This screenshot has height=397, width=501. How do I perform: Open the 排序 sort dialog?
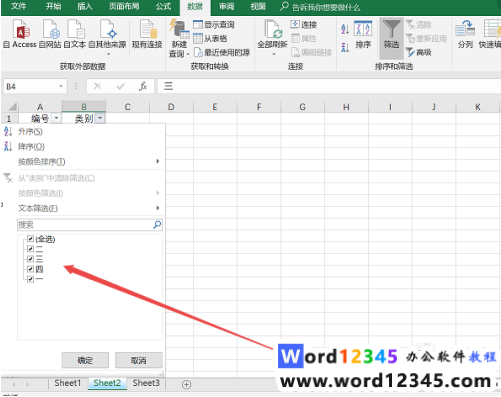click(x=363, y=35)
